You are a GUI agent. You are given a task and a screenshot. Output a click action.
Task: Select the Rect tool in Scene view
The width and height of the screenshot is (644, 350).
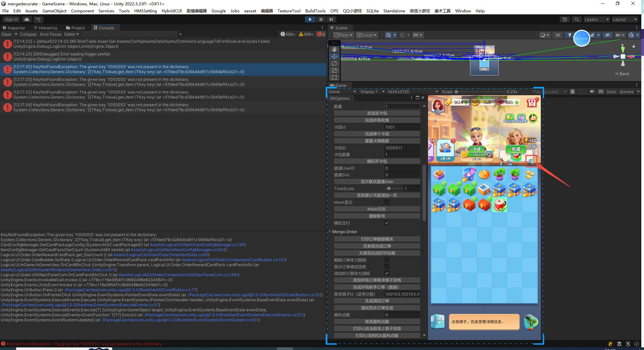tap(334, 77)
